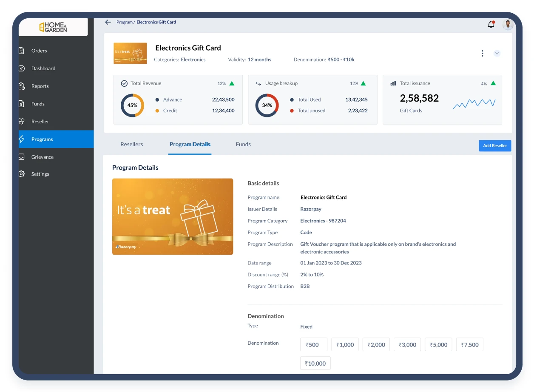Click the Add Reseller button
The width and height of the screenshot is (534, 392).
495,146
